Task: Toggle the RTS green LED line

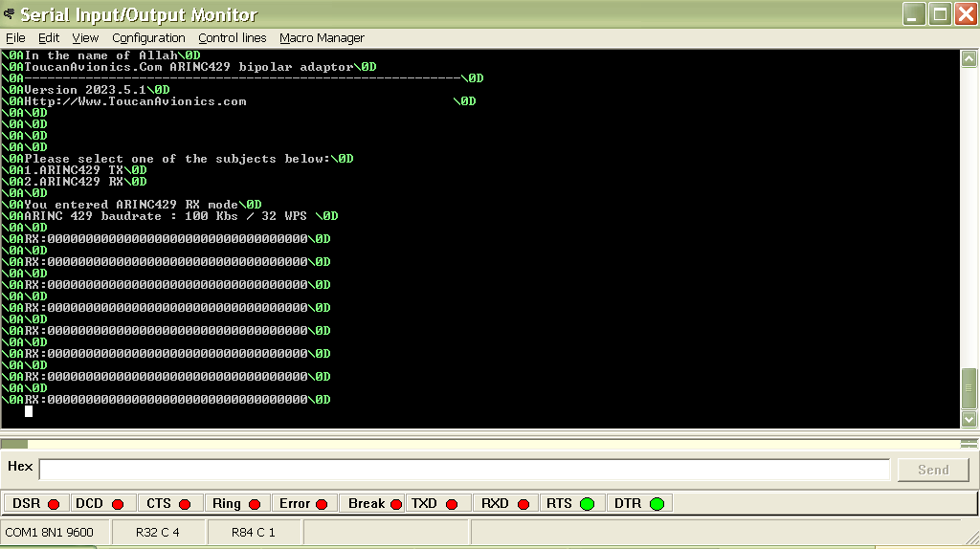Action: [x=570, y=503]
